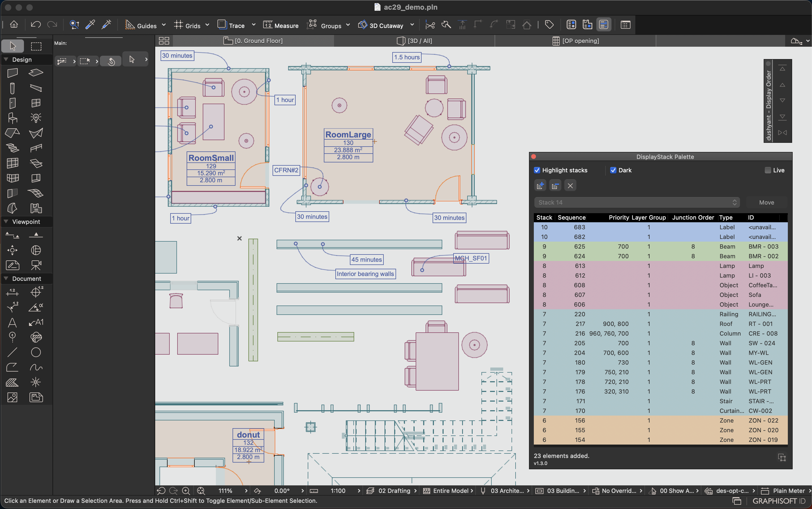Open Entire Model structure display option
812x509 pixels.
click(x=448, y=491)
